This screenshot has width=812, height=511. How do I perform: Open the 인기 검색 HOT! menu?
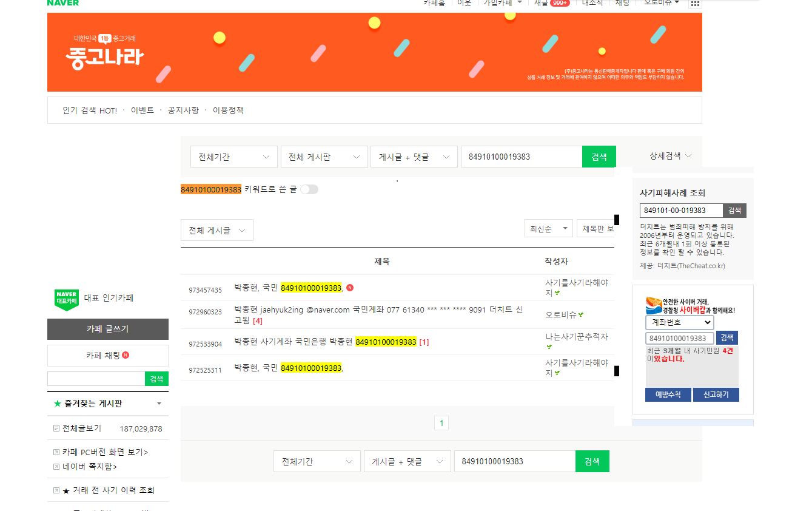pos(90,110)
